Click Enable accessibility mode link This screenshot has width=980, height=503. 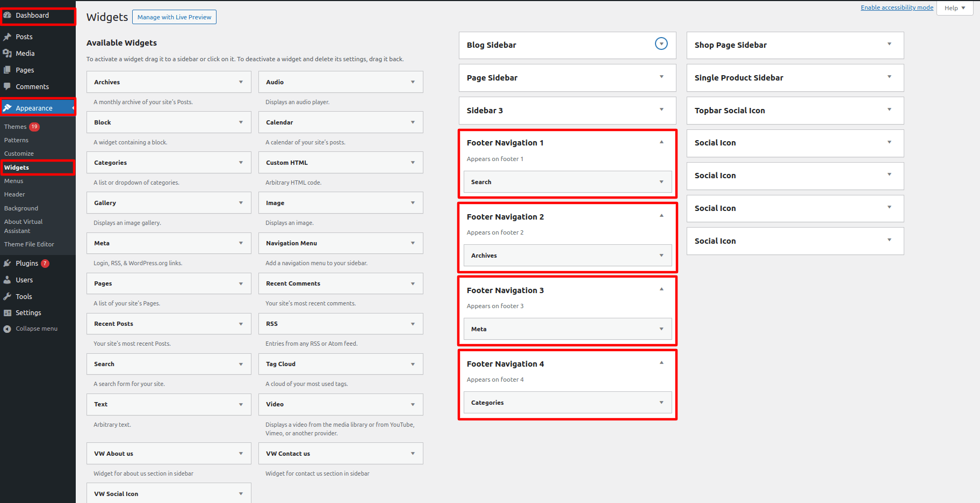coord(897,8)
